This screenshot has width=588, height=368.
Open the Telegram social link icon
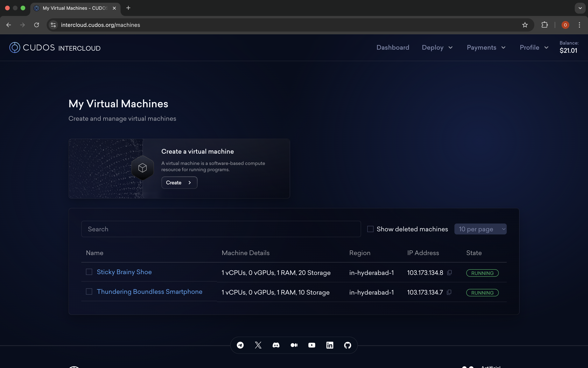tap(240, 345)
